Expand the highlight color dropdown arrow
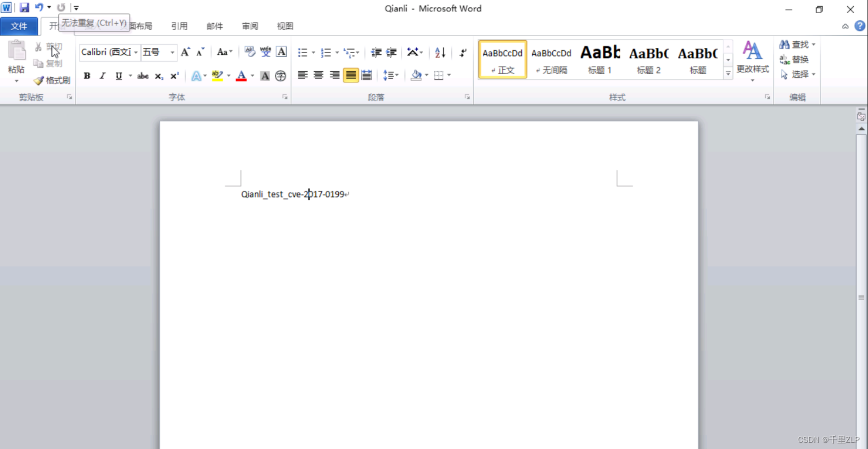 pos(229,76)
